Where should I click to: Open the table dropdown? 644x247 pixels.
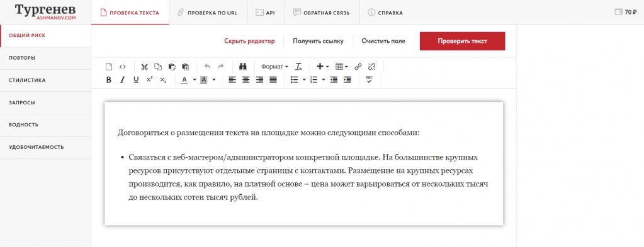coord(342,67)
